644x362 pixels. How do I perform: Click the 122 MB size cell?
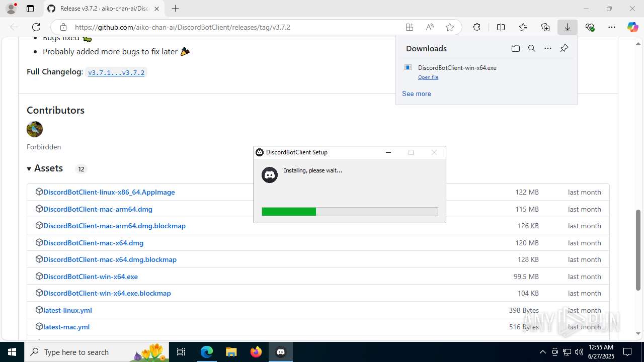pos(527,192)
